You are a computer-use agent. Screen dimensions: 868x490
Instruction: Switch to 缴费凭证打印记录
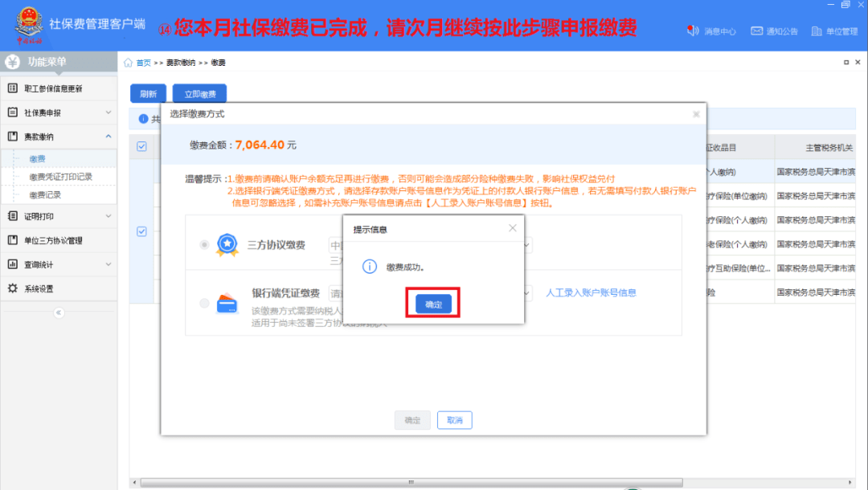62,177
